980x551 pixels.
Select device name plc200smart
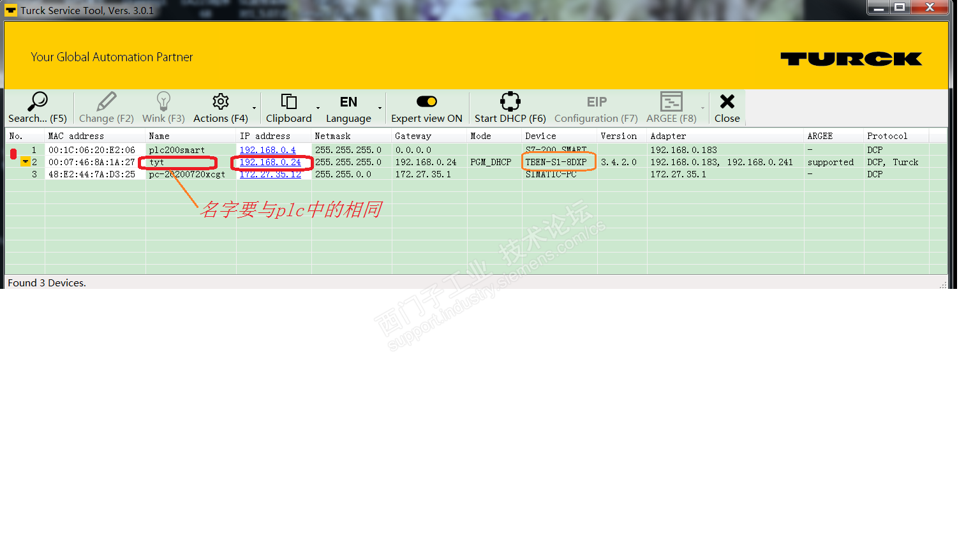[177, 150]
